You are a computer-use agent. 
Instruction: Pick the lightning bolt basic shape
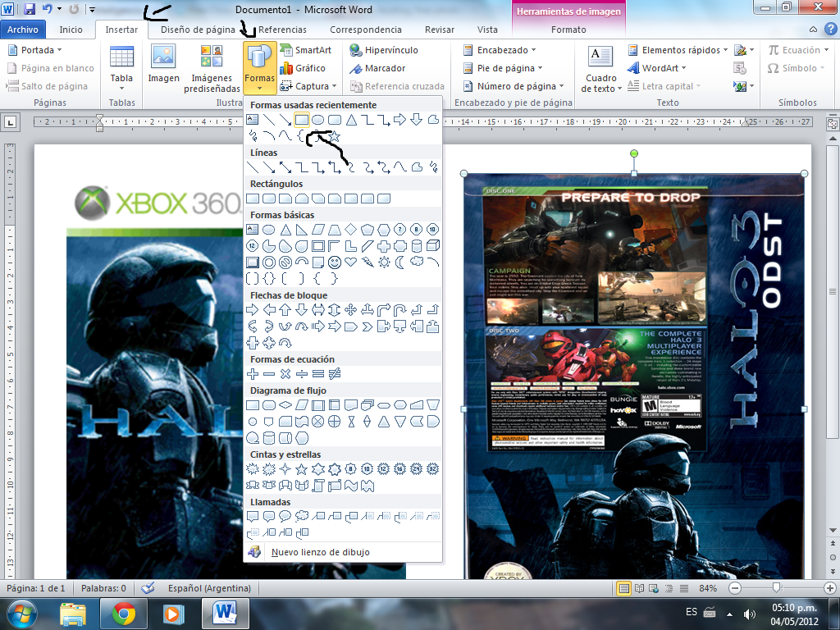coord(367,262)
